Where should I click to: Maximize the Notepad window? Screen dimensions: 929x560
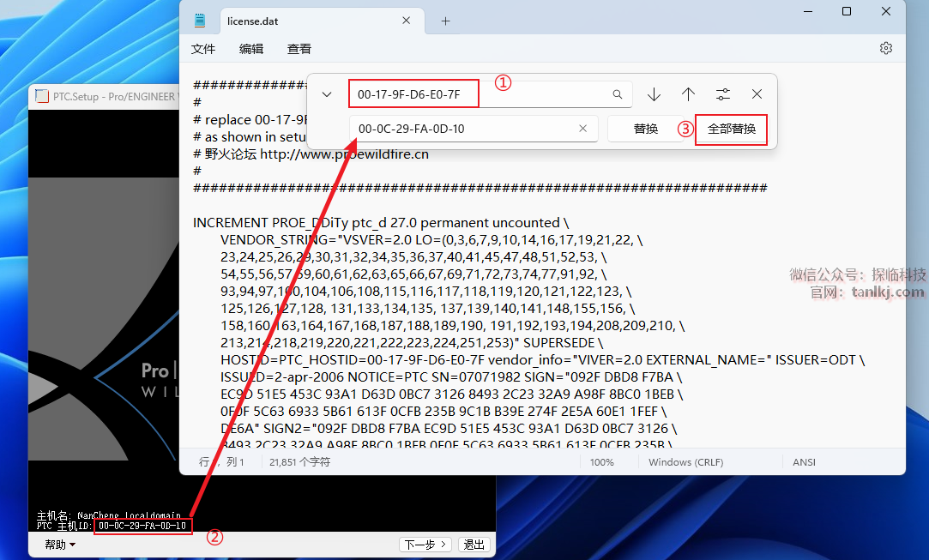point(847,11)
